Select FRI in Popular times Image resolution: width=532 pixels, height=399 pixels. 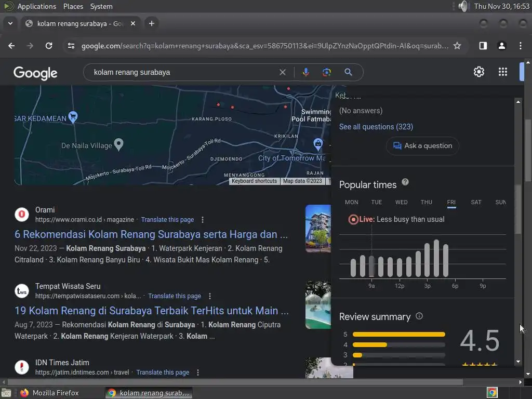pyautogui.click(x=451, y=203)
